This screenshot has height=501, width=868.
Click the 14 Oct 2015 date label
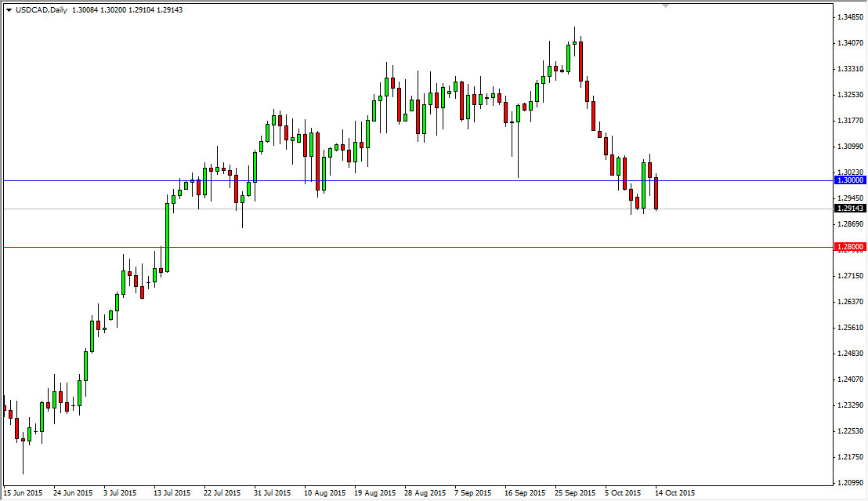pos(675,493)
